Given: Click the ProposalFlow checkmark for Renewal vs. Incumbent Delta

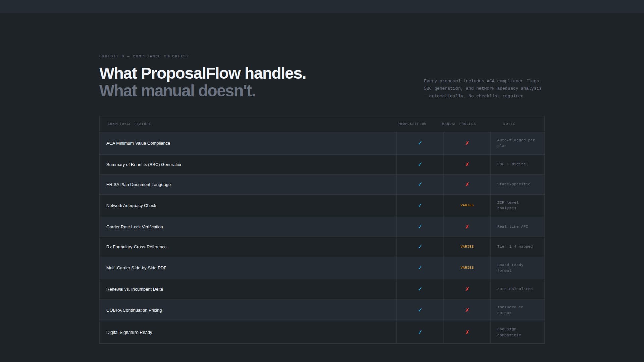Looking at the screenshot, I should (x=420, y=289).
